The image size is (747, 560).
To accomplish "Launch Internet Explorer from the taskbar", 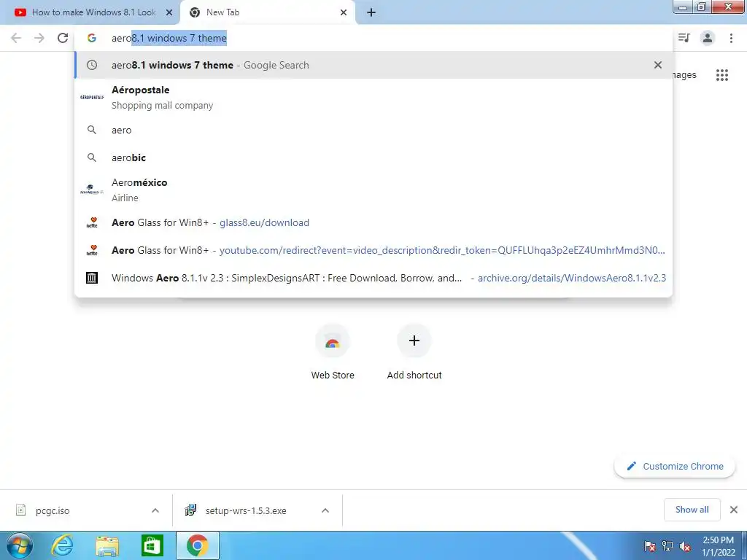I will coord(63,545).
